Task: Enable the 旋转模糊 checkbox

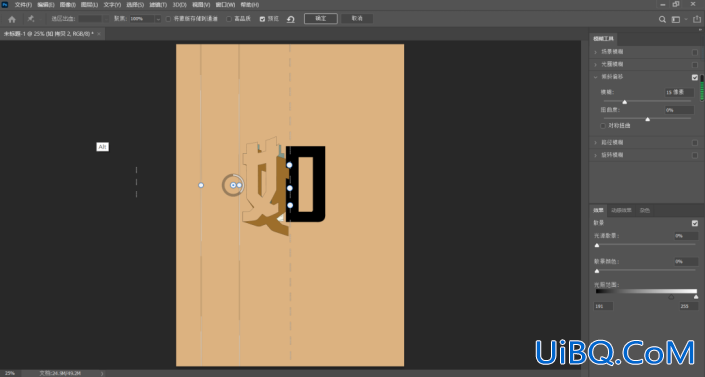Action: pyautogui.click(x=695, y=155)
